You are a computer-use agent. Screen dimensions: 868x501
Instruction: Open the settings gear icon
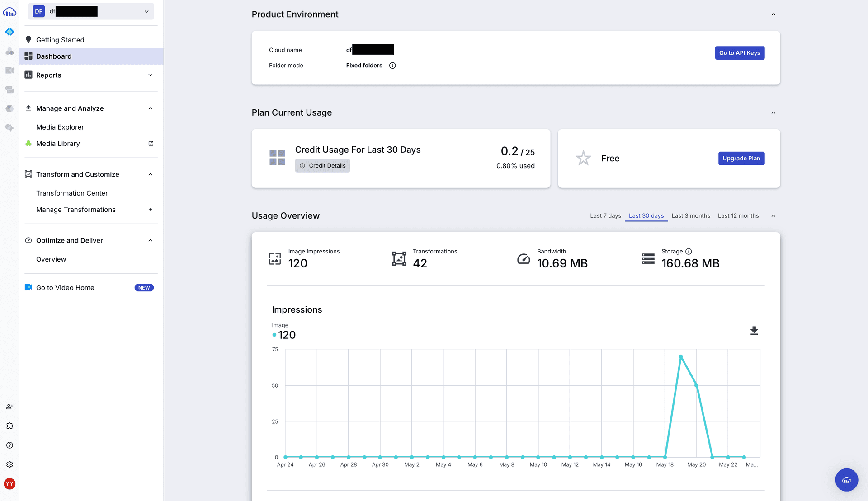9,464
